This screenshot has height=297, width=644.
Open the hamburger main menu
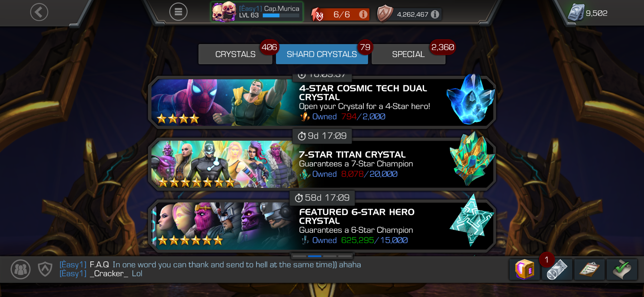(178, 12)
